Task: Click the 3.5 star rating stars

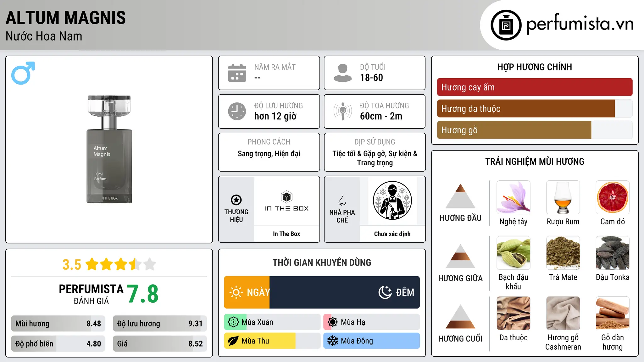Action: click(121, 264)
